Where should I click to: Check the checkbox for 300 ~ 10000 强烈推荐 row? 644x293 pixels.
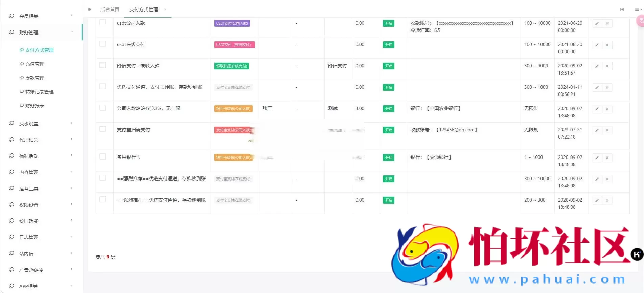[102, 178]
